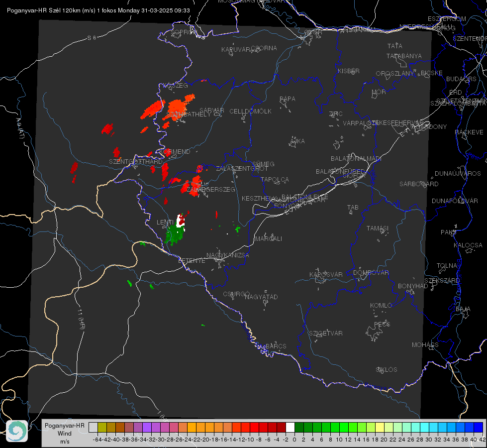Select the MARCALI town label
This screenshot has width=487, height=448.
click(x=269, y=239)
